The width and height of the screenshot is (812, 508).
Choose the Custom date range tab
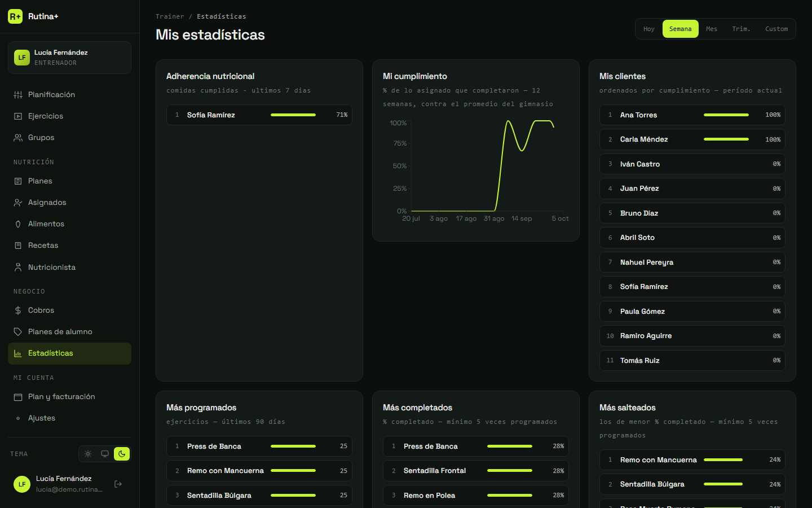[776, 29]
